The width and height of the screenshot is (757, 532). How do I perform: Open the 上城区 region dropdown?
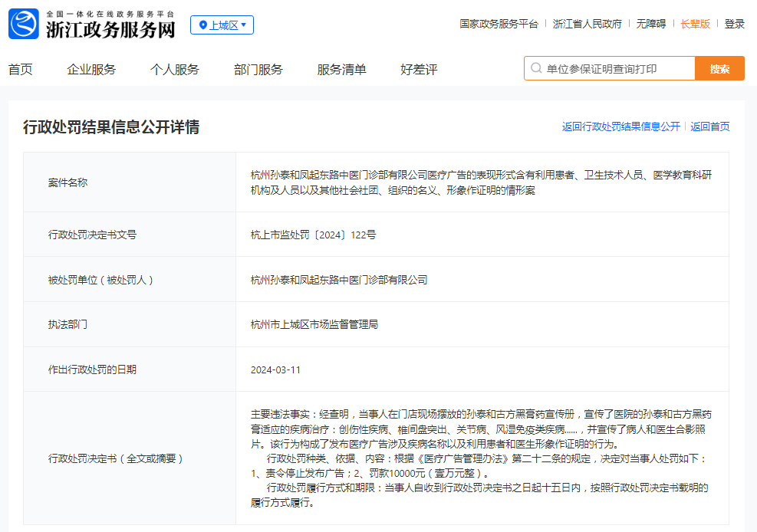pyautogui.click(x=222, y=25)
